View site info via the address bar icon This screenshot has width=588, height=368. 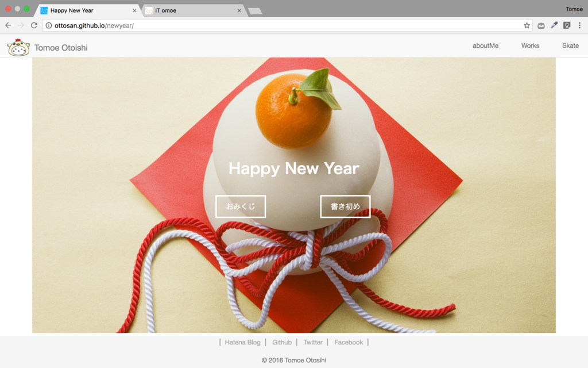(x=49, y=25)
